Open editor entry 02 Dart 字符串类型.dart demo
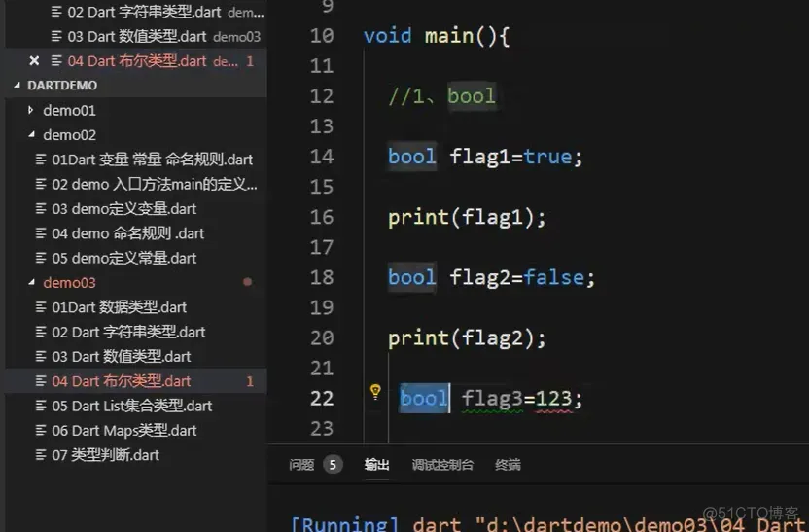The height and width of the screenshot is (532, 809). (136, 12)
